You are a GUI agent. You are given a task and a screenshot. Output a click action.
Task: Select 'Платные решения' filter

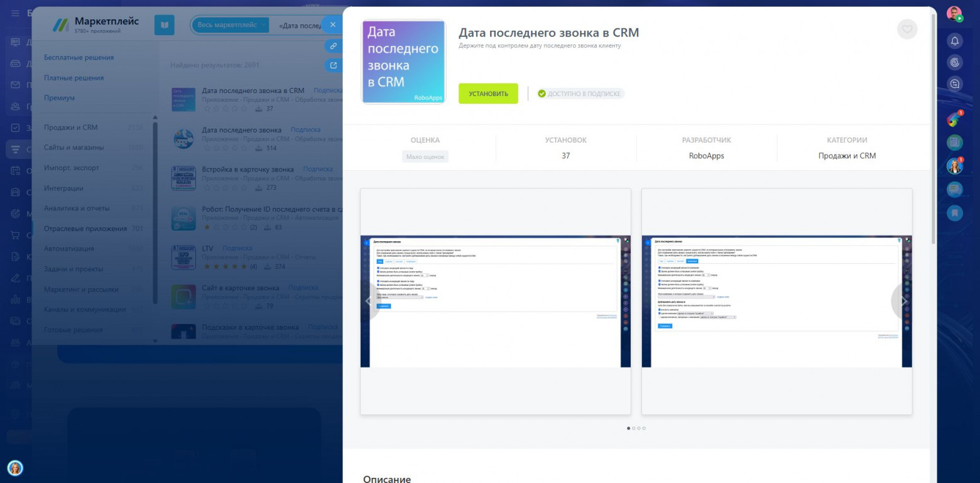click(73, 77)
